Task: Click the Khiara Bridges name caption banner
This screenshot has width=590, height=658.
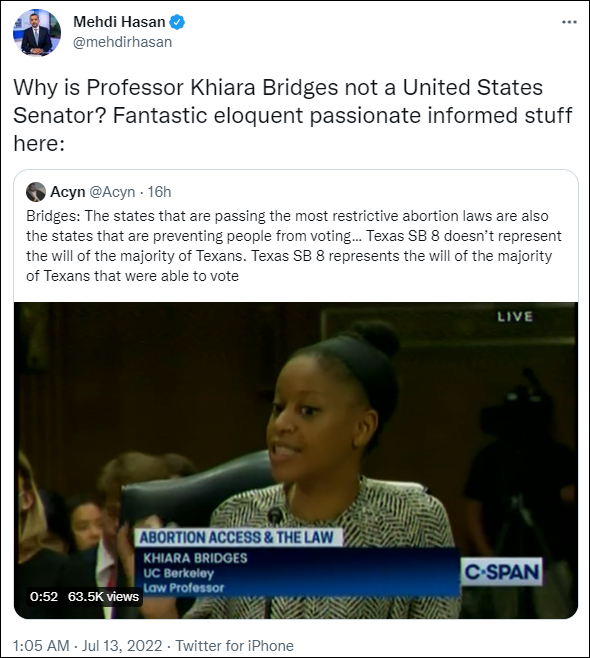Action: [x=297, y=572]
